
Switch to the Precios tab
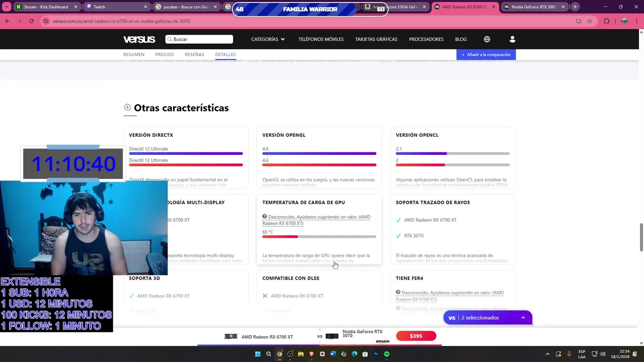click(165, 54)
